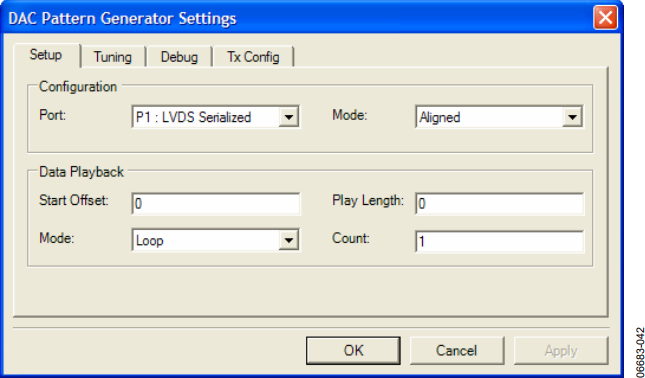
Task: Close the DAC Pattern Generator Settings dialog
Action: coord(605,18)
